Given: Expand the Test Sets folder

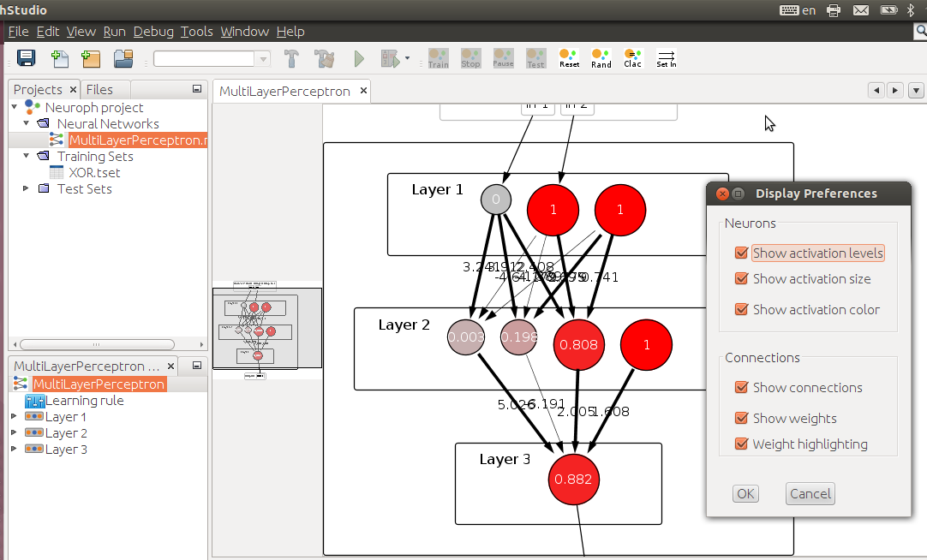Looking at the screenshot, I should (25, 188).
